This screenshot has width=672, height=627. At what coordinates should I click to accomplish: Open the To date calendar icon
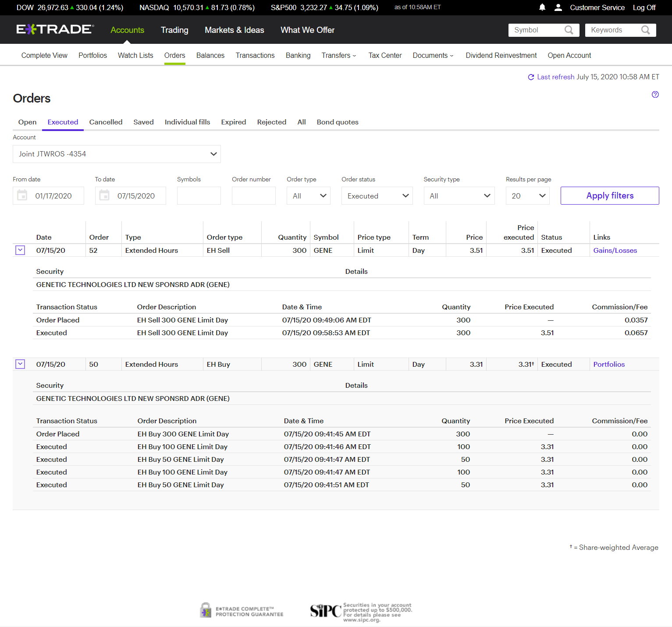[104, 195]
